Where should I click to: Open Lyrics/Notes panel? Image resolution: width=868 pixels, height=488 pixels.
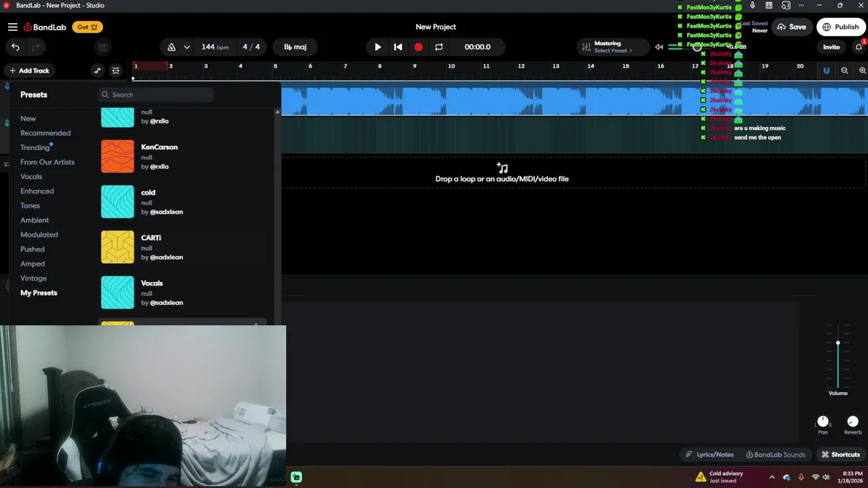709,455
